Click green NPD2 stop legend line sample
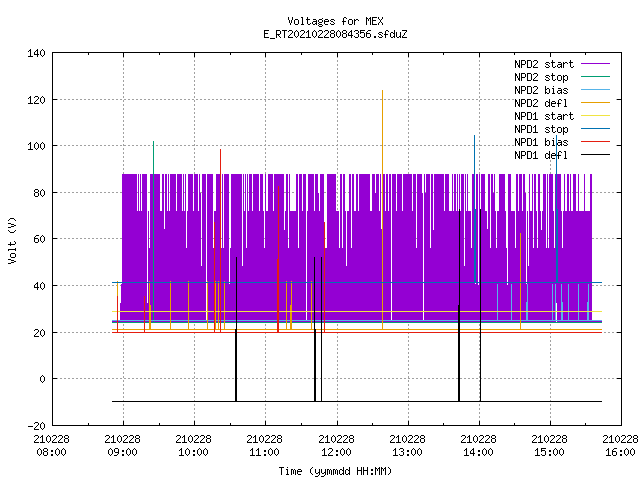The image size is (640, 480). pyautogui.click(x=596, y=76)
